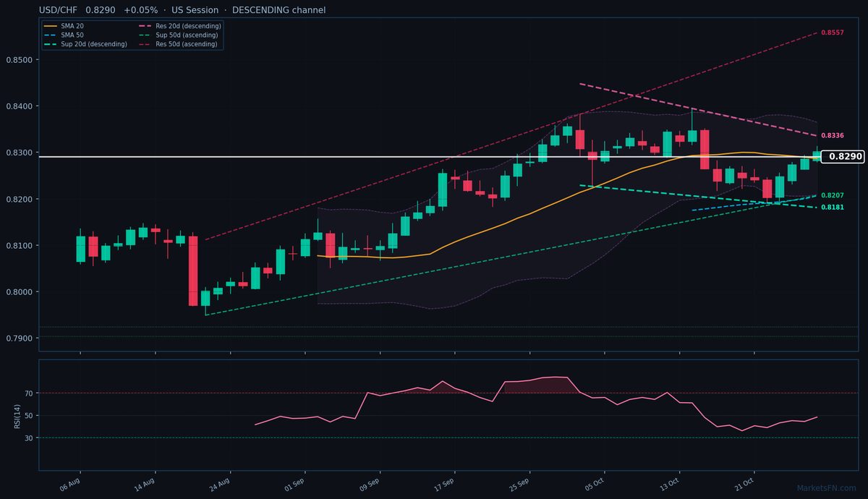Click the 0.8557 resistance end label
The height and width of the screenshot is (499, 868).
tap(833, 33)
